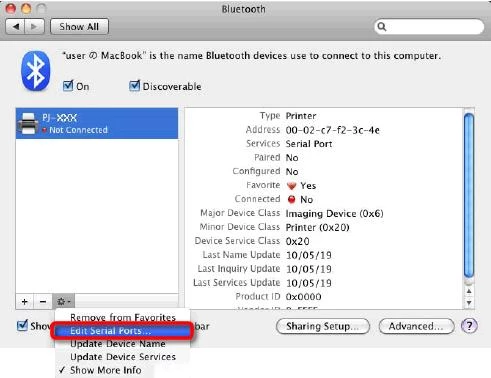The height and width of the screenshot is (378, 491).
Task: Click the red Connected status dot
Action: click(x=292, y=199)
